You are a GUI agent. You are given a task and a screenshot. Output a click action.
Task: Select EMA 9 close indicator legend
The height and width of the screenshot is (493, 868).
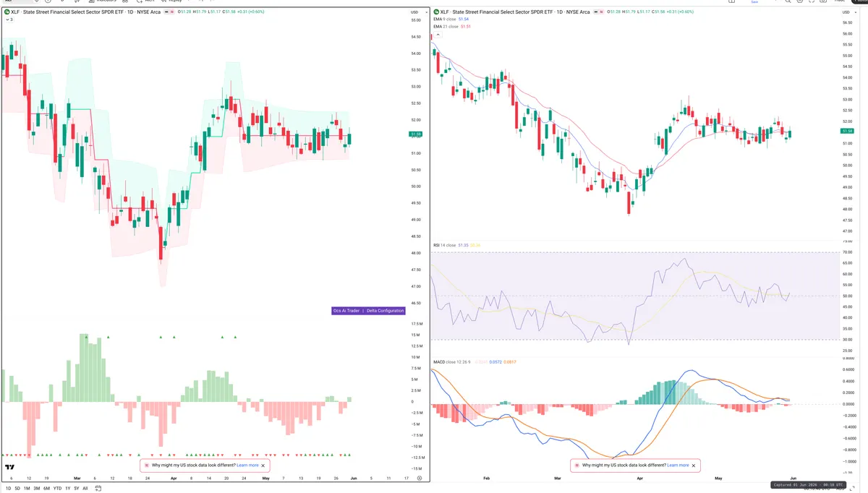[445, 20]
